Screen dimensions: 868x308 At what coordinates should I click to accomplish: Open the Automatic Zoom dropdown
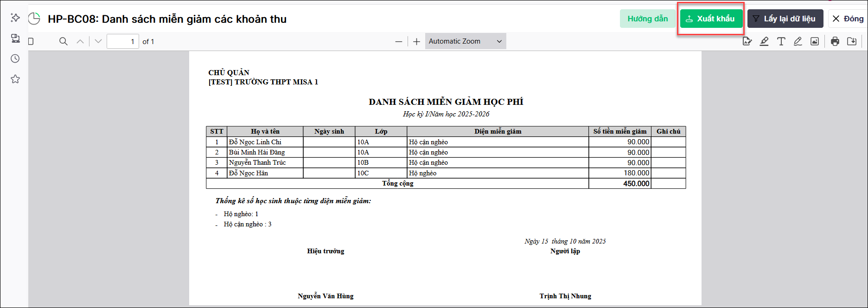466,41
